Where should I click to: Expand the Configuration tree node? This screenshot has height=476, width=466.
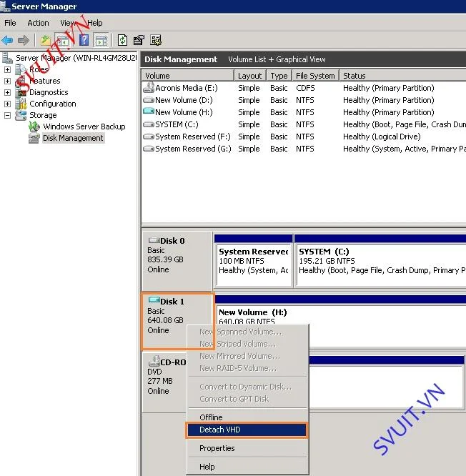(x=8, y=104)
